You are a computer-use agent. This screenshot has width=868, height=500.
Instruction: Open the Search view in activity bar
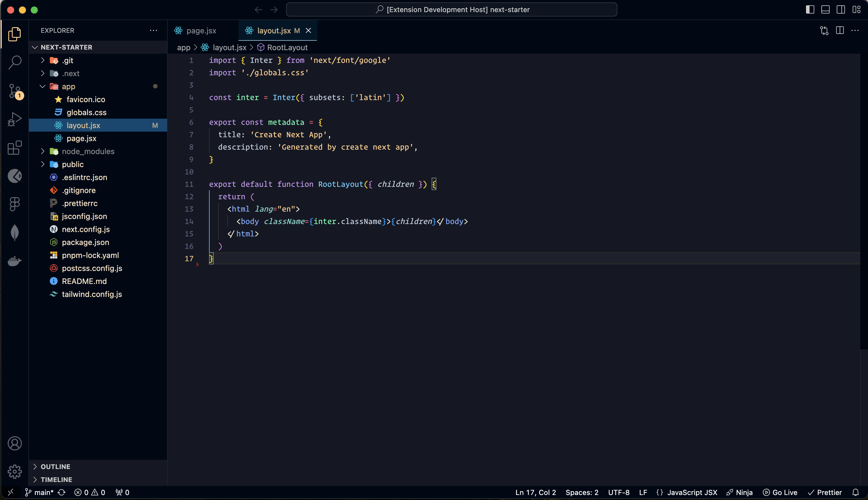[x=14, y=63]
